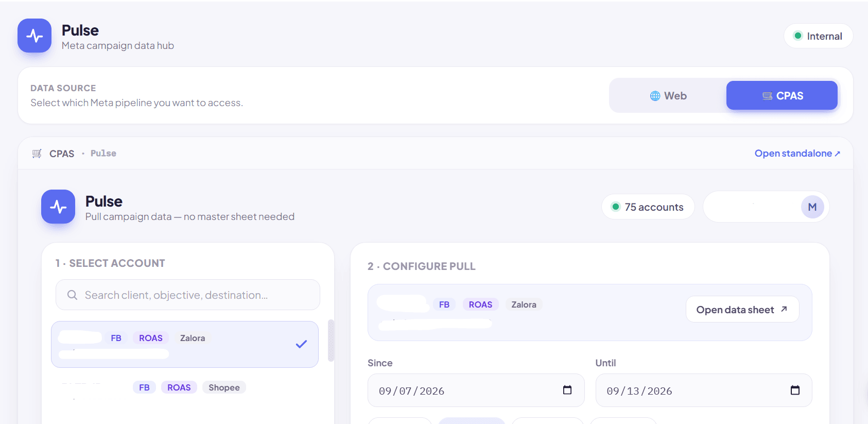
Task: Click the Open data sheet button
Action: coord(742,309)
